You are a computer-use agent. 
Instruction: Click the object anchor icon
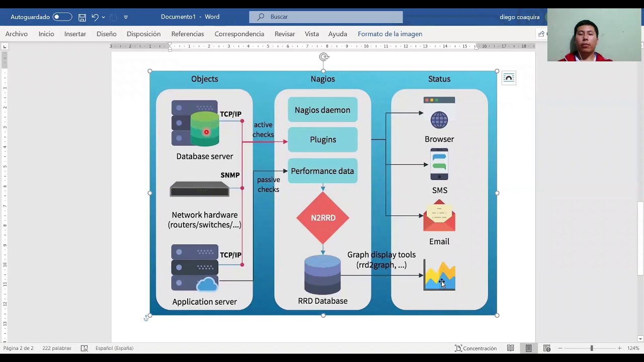pyautogui.click(x=146, y=318)
